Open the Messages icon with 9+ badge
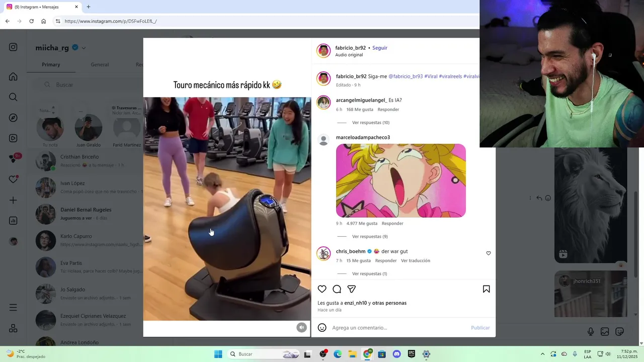This screenshot has height=362, width=644. 14,158
